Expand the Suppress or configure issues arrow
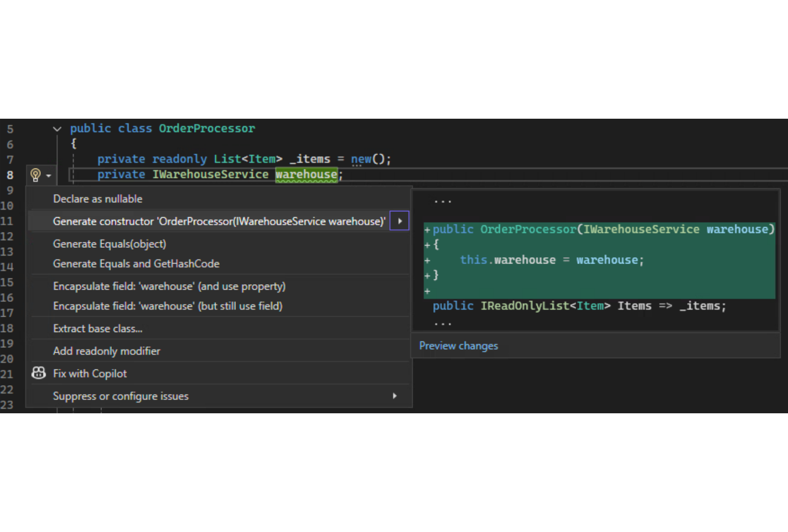Screen dimensions: 788x532 pyautogui.click(x=394, y=396)
